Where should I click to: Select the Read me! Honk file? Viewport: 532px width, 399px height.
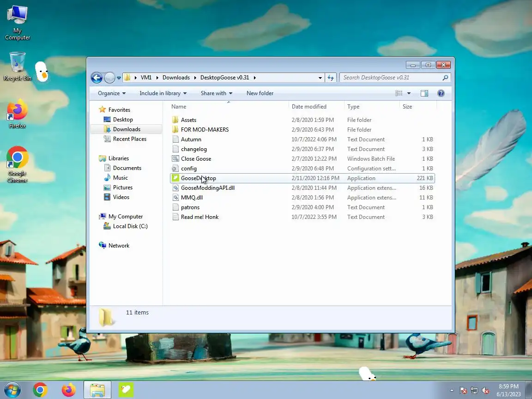pyautogui.click(x=199, y=217)
